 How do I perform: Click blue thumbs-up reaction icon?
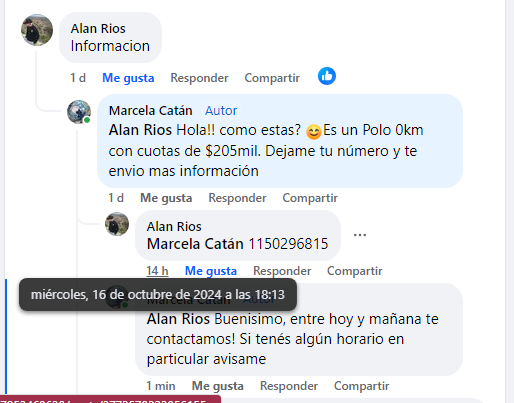click(x=327, y=76)
